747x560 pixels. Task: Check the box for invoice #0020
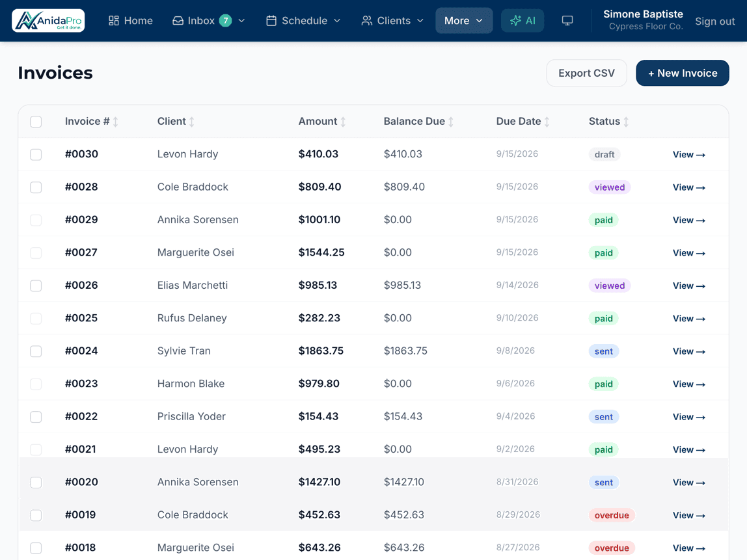click(36, 483)
